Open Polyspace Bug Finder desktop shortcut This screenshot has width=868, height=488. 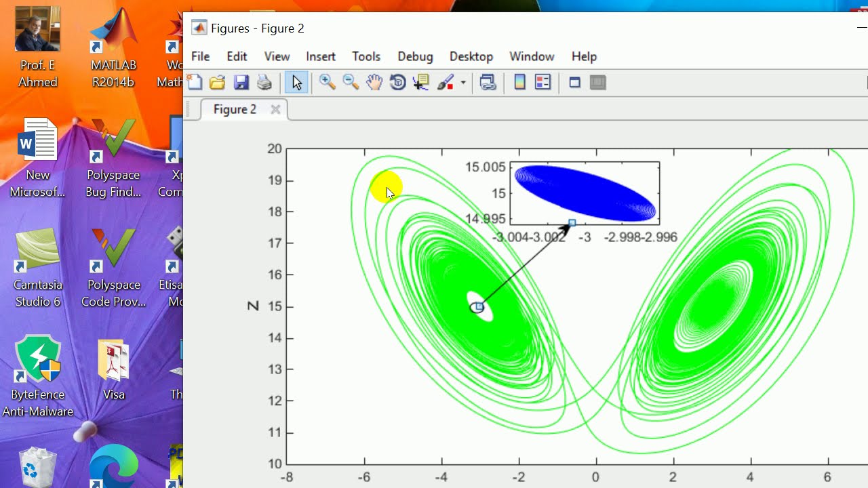[113, 157]
